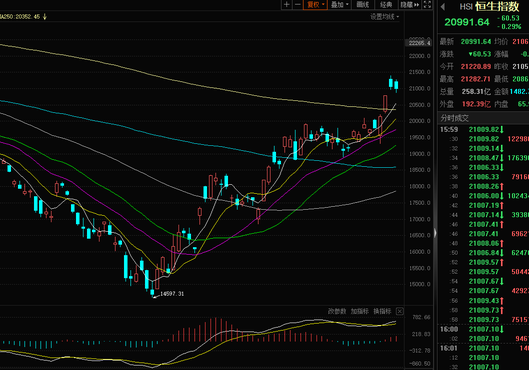Image resolution: width=529 pixels, height=370 pixels.
Task: Click 加指标 to add an indicator
Action: (x=359, y=311)
